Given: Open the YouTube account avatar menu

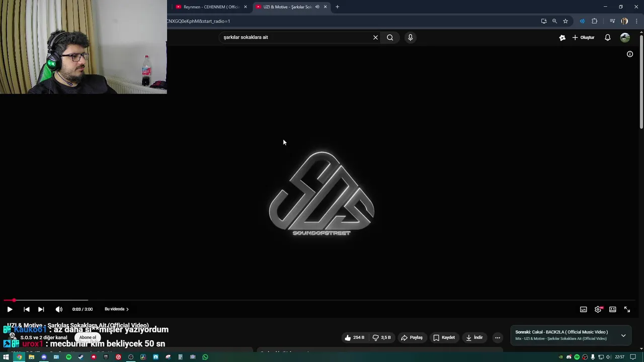Looking at the screenshot, I should (x=625, y=37).
